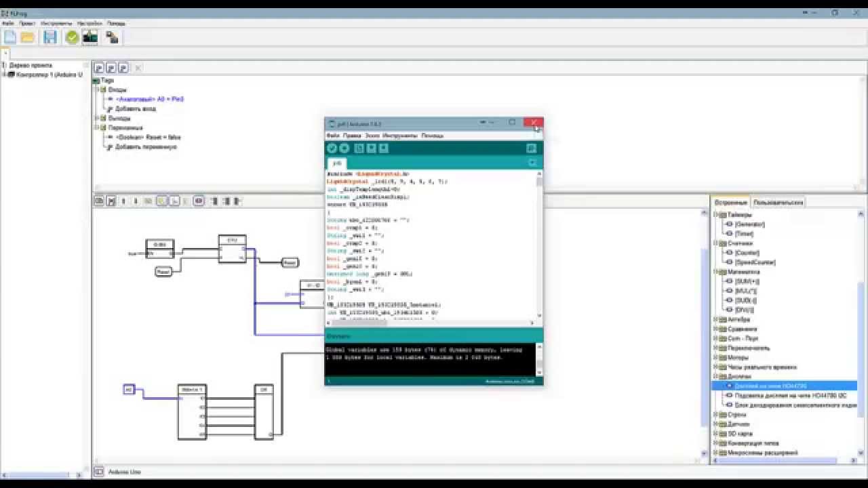Viewport: 868px width, 488px height.
Task: Click the OR block on the canvas
Action: click(x=264, y=411)
